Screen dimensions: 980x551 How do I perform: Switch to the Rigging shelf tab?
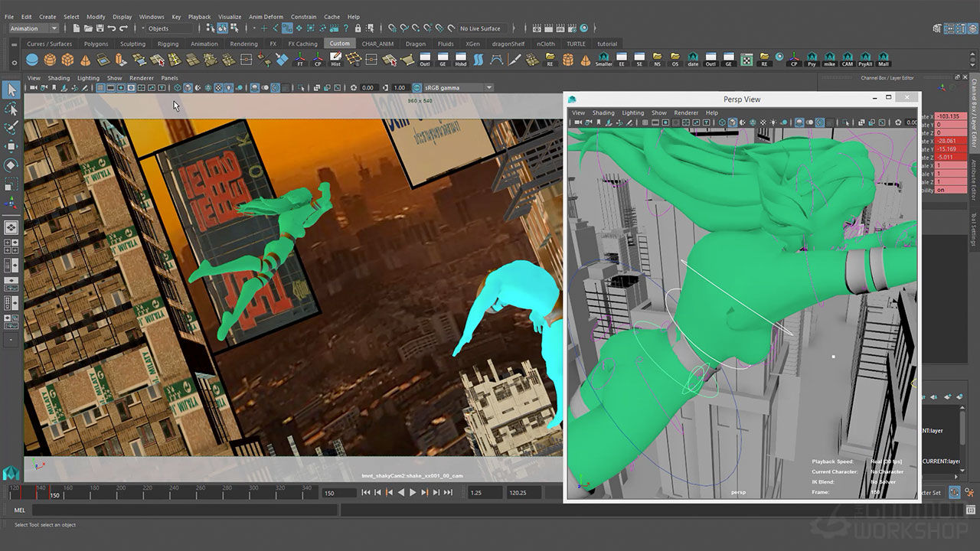pos(168,44)
